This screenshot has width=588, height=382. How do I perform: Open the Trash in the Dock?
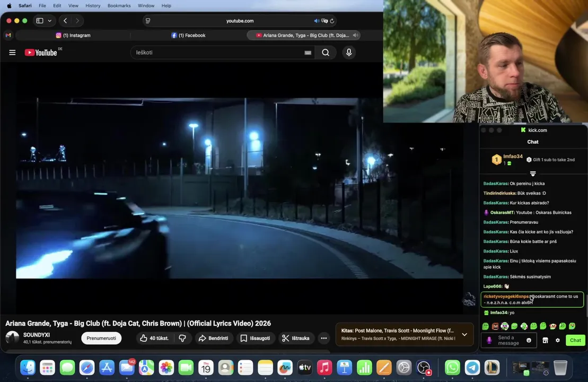click(560, 368)
